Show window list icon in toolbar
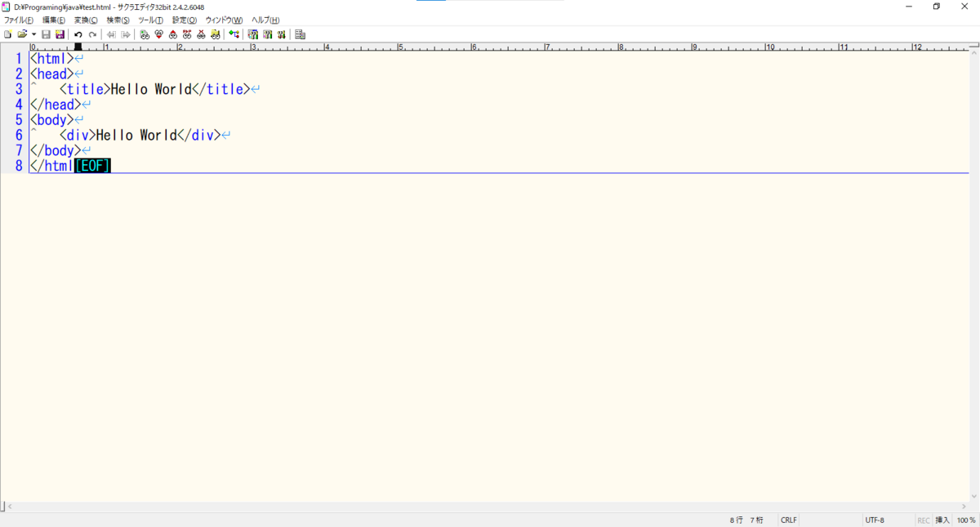Screen dimensions: 980x527 [x=300, y=34]
